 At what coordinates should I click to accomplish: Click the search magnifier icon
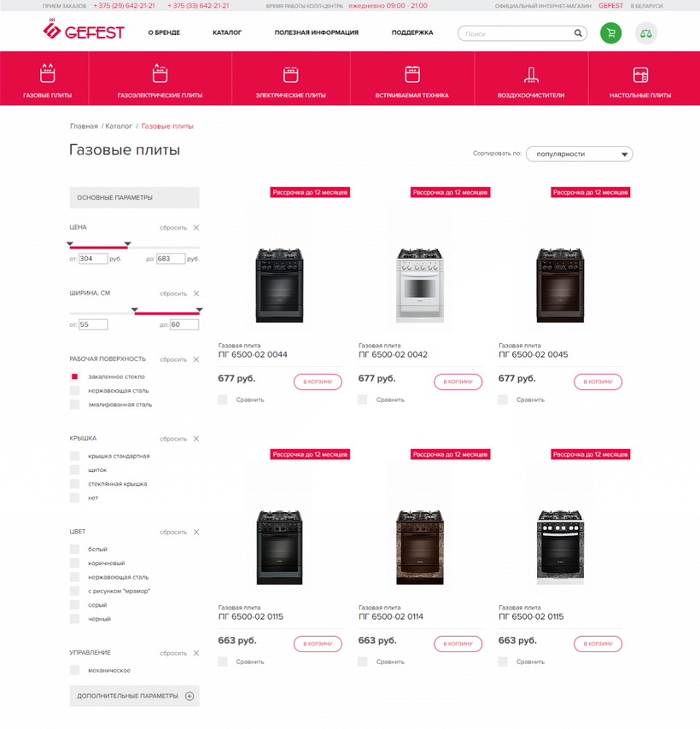pos(578,33)
